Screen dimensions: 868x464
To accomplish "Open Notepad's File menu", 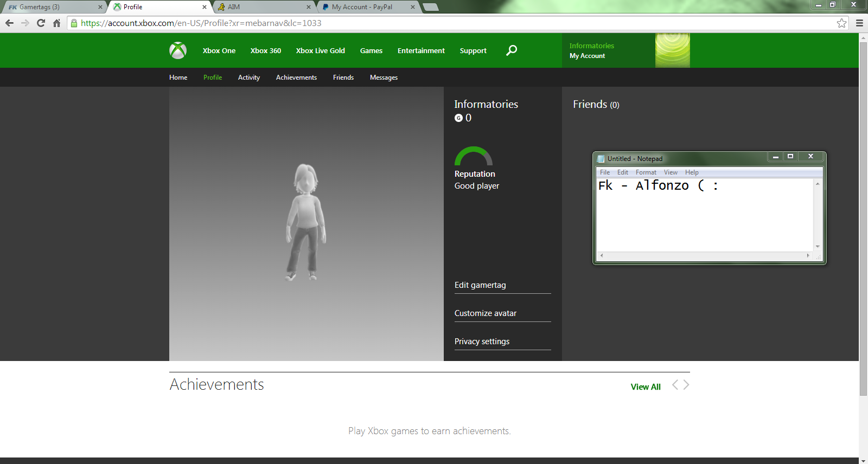I will (x=605, y=172).
